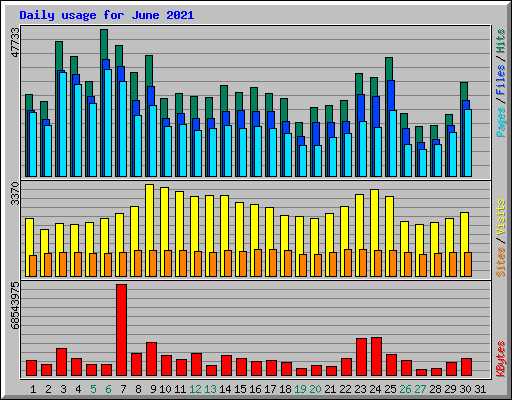Image resolution: width=512 pixels, height=400 pixels.
Task: Select the tallest red KBytes bar, day 7
Action: 121,330
